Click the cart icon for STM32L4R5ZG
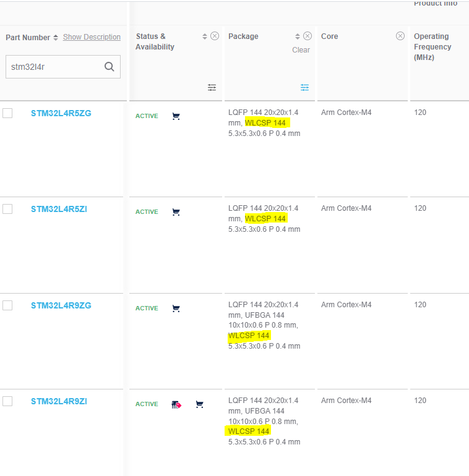This screenshot has height=476, width=469. [176, 116]
